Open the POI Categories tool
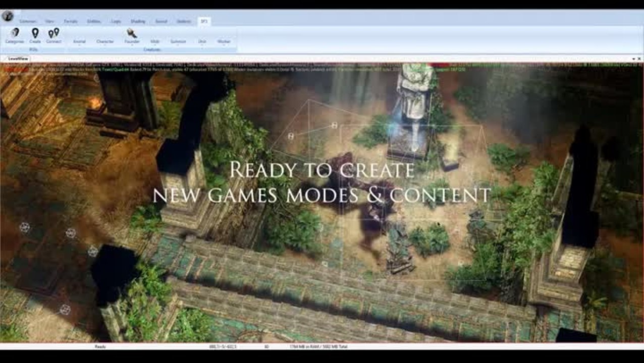 [15, 36]
